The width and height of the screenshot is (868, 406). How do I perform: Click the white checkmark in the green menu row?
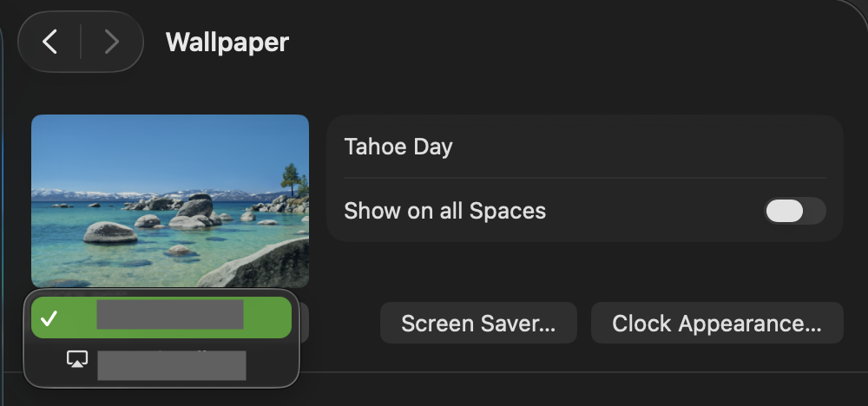point(49,318)
